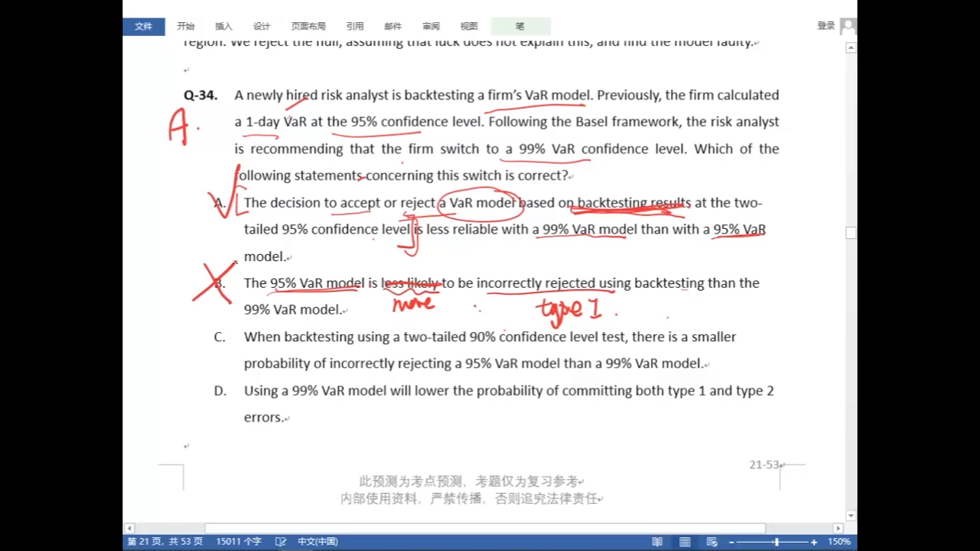980x551 pixels.
Task: Switch to the 开始 (Home) ribbon tab
Action: click(x=185, y=27)
